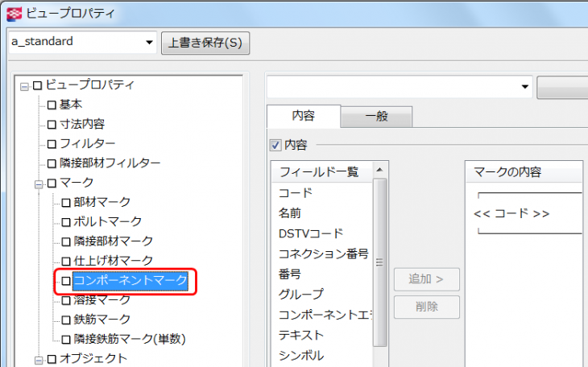
Task: Check the 隣接部材マーク checkbox
Action: pyautogui.click(x=66, y=242)
